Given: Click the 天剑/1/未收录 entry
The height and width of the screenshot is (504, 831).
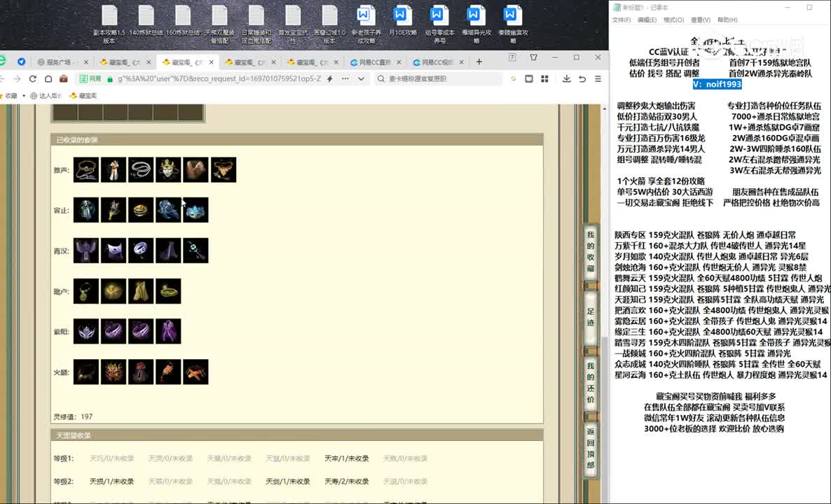Looking at the screenshot, I should click(288, 482).
